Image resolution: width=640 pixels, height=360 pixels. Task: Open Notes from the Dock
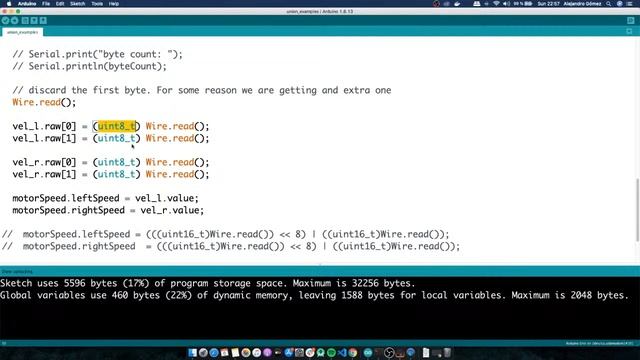click(235, 353)
